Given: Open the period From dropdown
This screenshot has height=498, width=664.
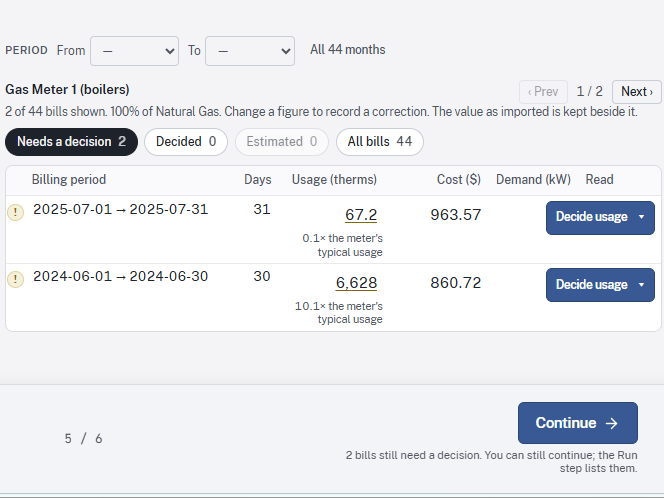Looking at the screenshot, I should coord(134,51).
